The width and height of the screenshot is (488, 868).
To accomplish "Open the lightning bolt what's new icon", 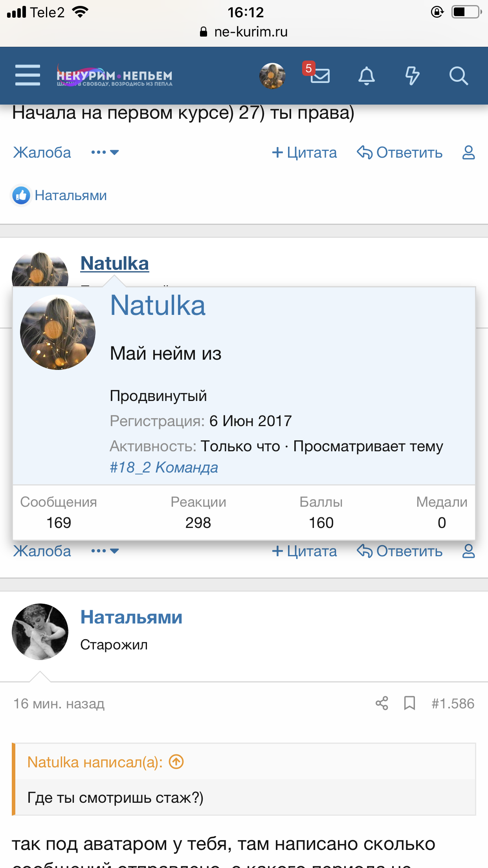I will click(x=412, y=75).
